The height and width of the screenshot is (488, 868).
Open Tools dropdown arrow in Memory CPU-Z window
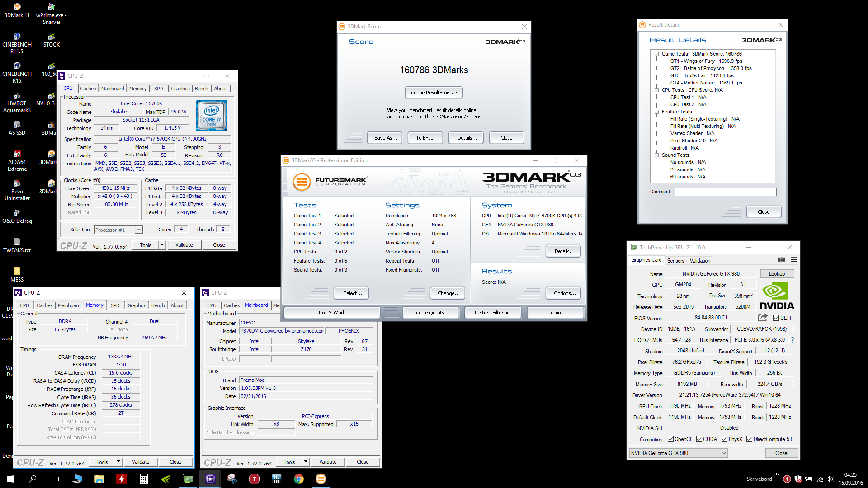pos(118,462)
